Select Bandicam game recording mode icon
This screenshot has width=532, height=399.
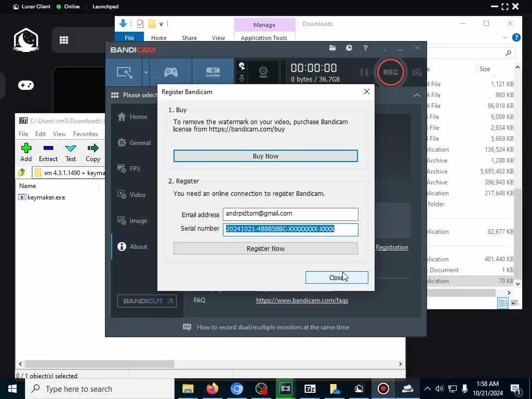click(171, 72)
